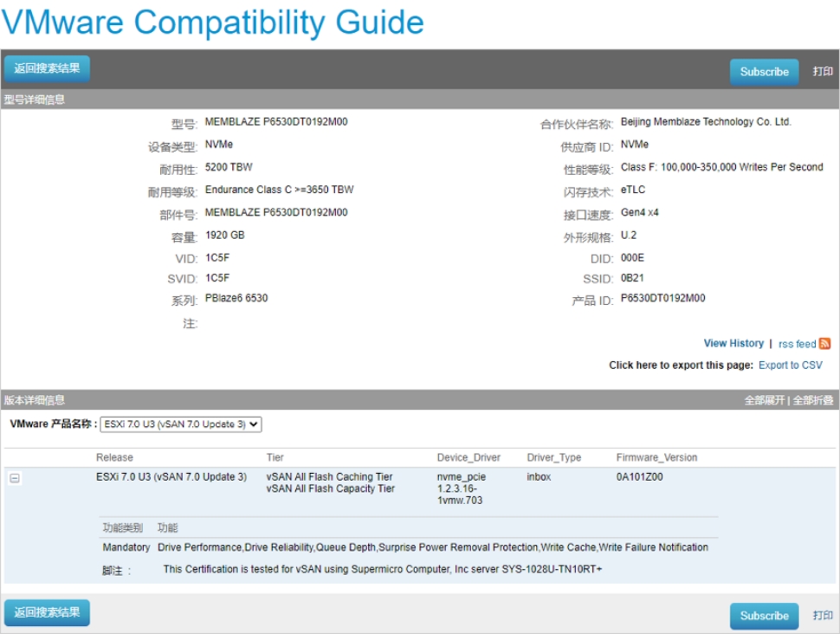
Task: Click the 5200 TBW endurance value
Action: click(229, 167)
